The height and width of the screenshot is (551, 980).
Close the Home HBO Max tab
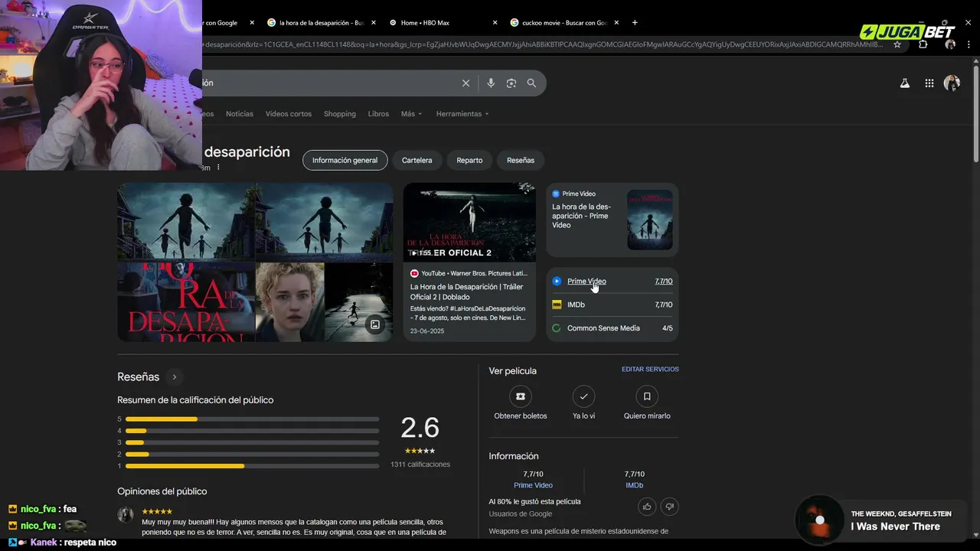495,22
